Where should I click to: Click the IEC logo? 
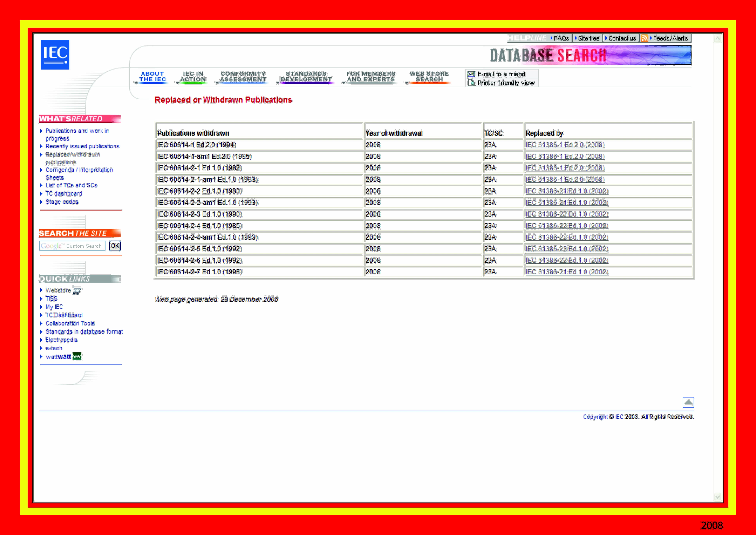click(55, 55)
